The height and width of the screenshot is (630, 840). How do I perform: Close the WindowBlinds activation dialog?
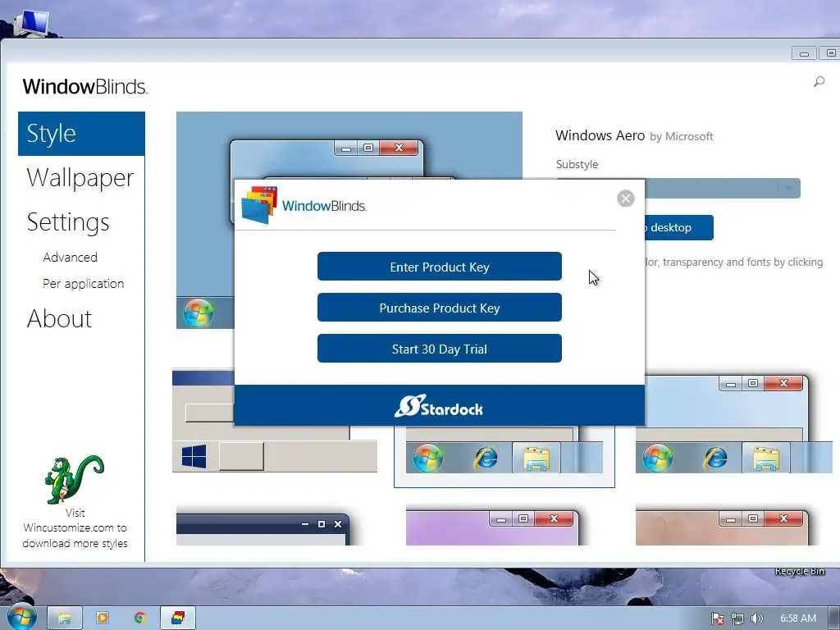[626, 199]
